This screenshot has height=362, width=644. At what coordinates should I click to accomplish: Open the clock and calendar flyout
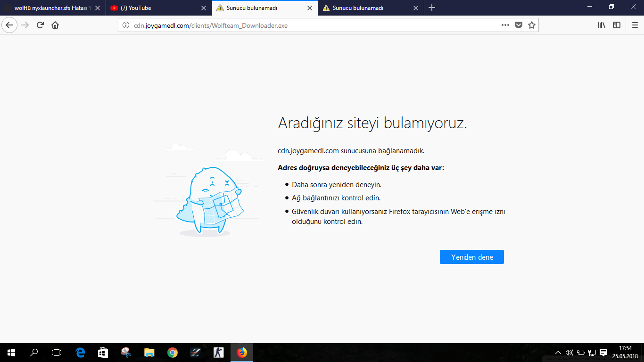pos(625,353)
